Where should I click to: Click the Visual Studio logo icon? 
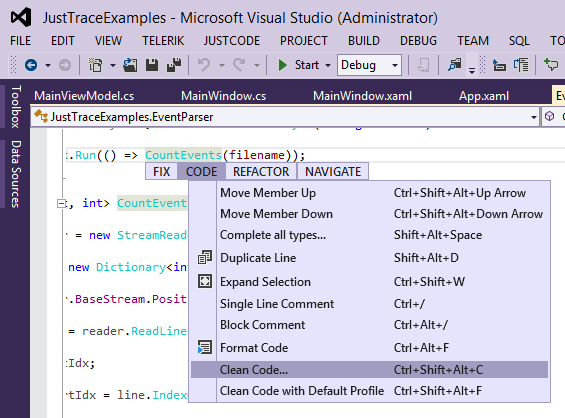[21, 18]
